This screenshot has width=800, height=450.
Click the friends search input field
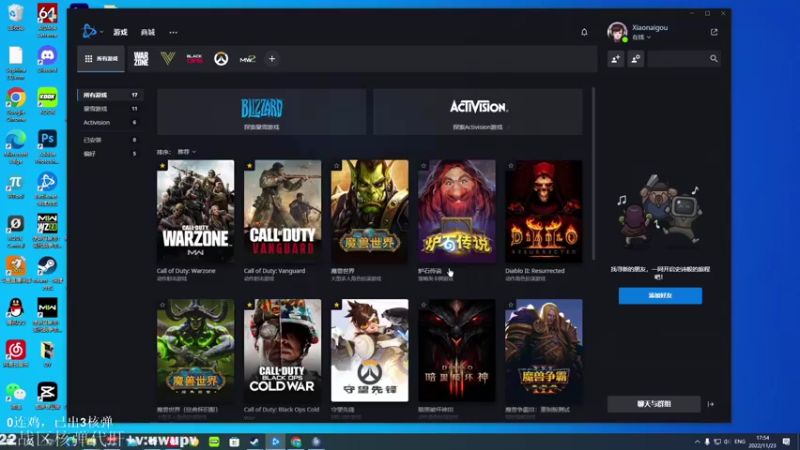(678, 59)
